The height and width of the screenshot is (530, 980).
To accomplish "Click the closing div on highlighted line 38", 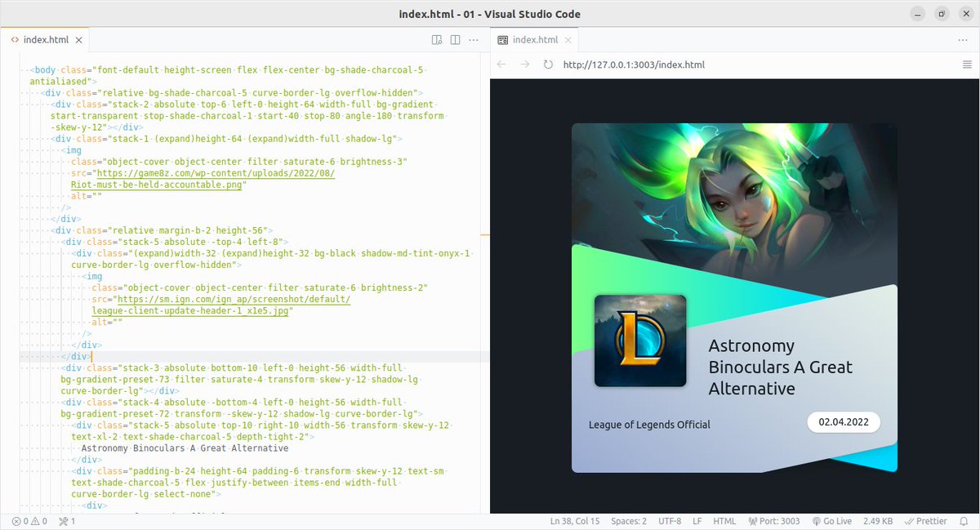I will (76, 357).
